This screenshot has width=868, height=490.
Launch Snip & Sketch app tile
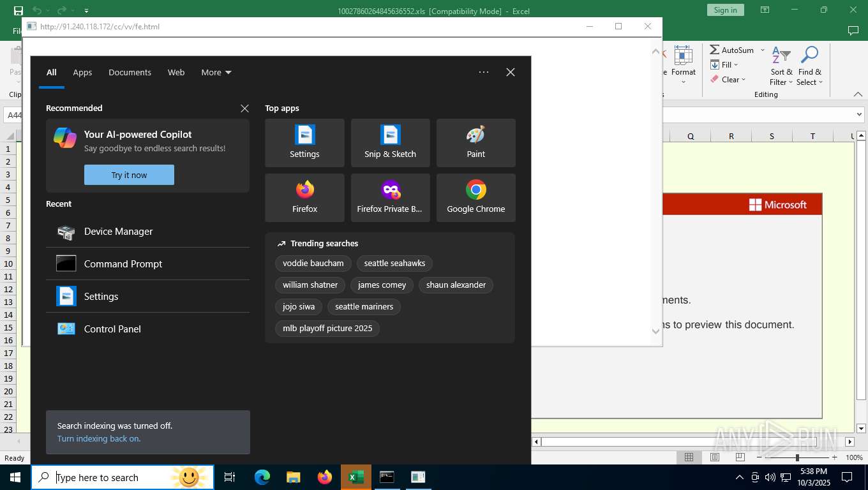390,143
